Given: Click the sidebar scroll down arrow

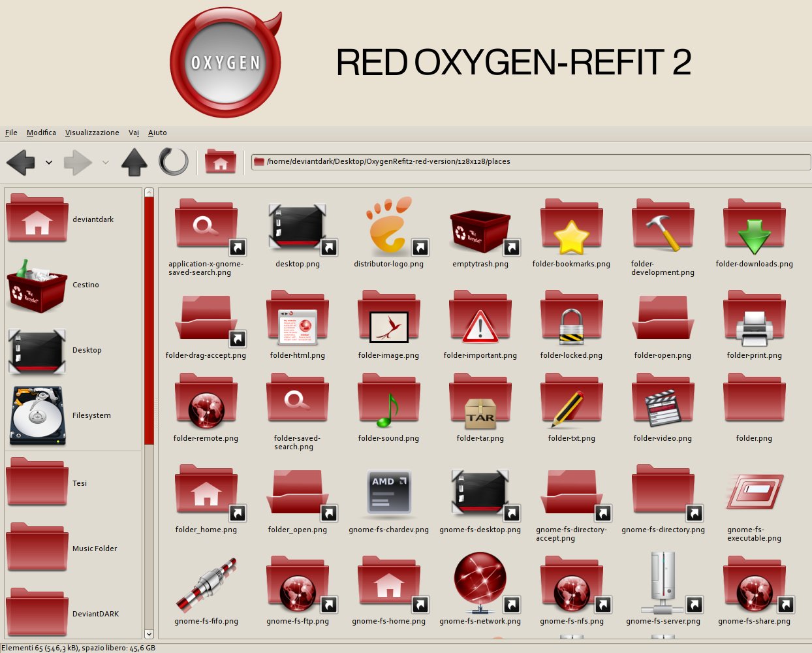Looking at the screenshot, I should 149,634.
